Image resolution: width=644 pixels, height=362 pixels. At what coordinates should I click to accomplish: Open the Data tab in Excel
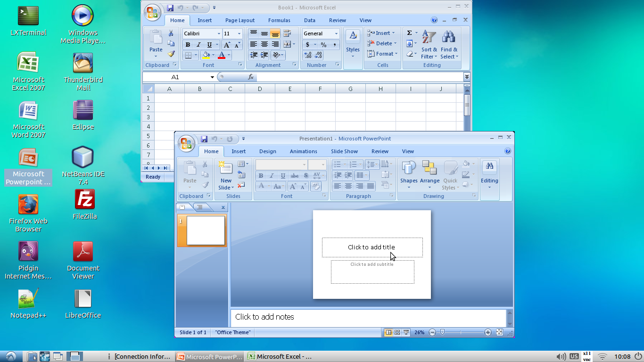(x=310, y=20)
